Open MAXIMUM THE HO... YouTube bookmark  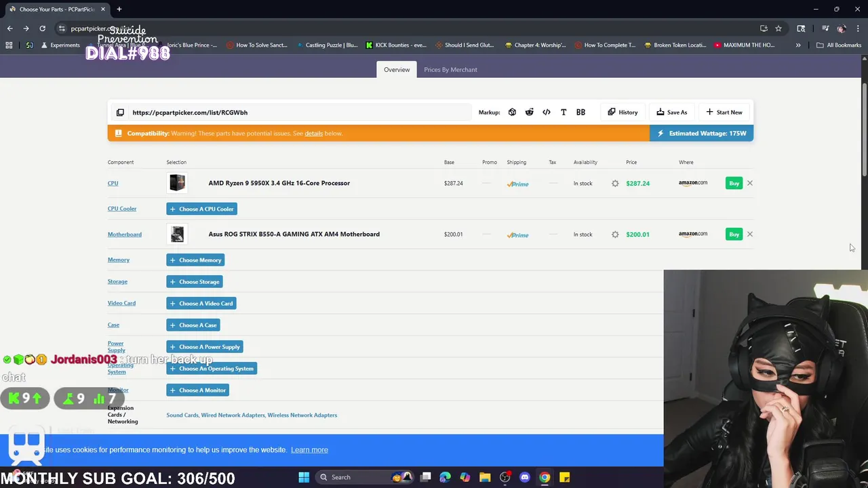pyautogui.click(x=745, y=45)
